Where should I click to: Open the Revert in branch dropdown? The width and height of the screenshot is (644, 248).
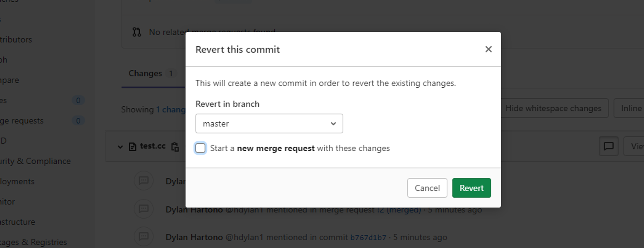click(x=269, y=124)
